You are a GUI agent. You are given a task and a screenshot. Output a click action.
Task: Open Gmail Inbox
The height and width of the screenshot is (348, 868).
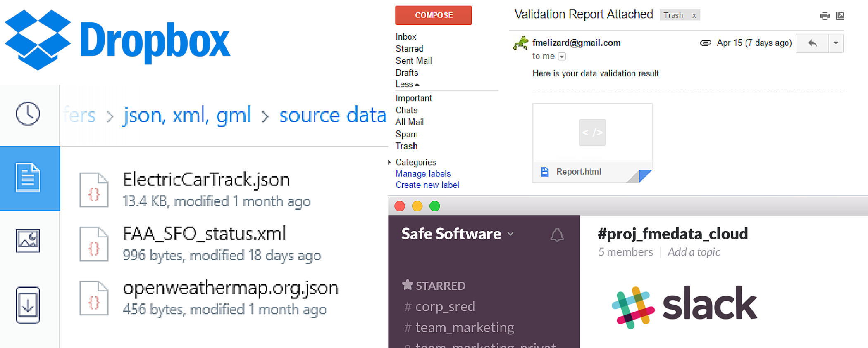[x=405, y=37]
